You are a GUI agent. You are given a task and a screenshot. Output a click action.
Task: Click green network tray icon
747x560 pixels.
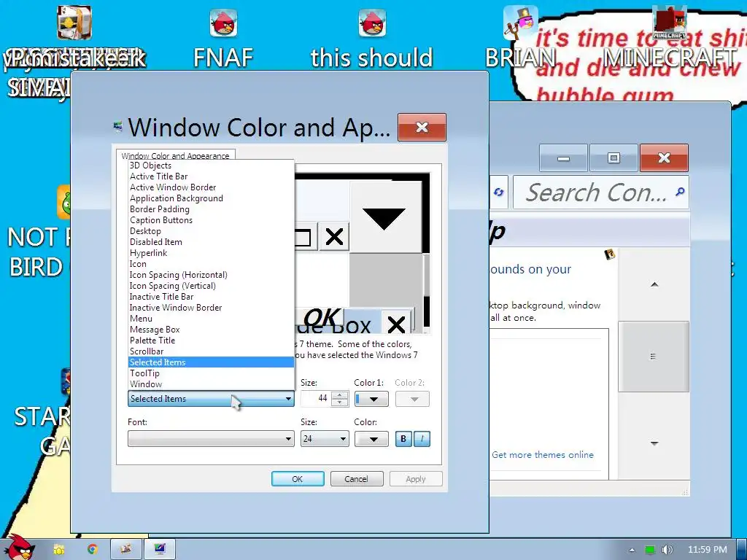650,550
